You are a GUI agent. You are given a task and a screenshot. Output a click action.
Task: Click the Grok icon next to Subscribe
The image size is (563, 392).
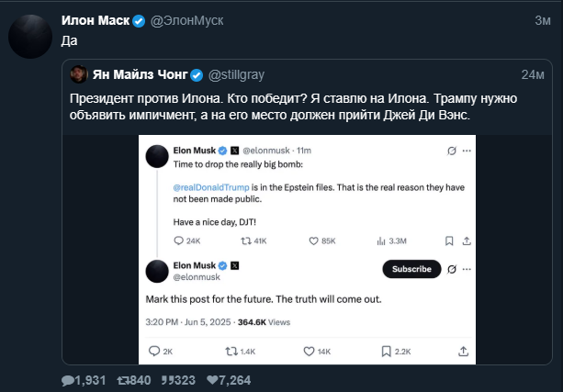451,269
